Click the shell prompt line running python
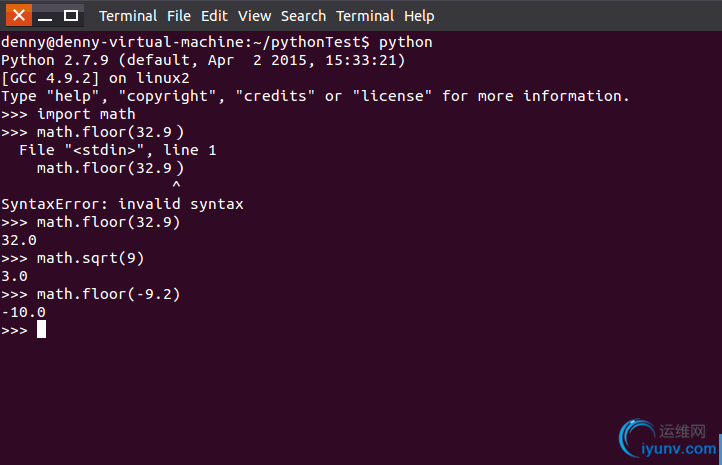 (217, 42)
